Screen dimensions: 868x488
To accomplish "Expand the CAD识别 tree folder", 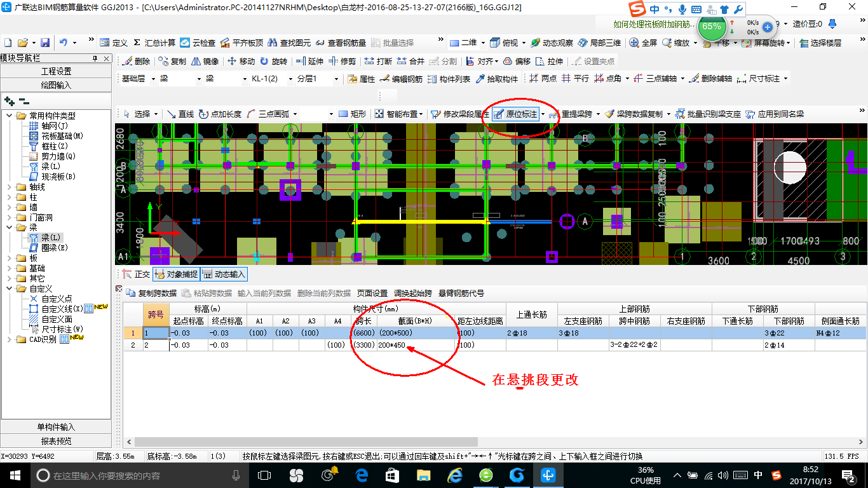I will point(9,339).
